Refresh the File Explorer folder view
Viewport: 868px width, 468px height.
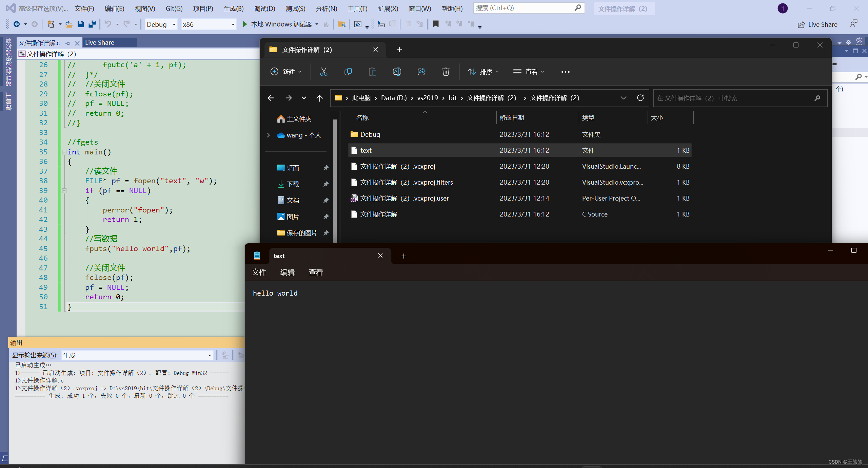[640, 98]
